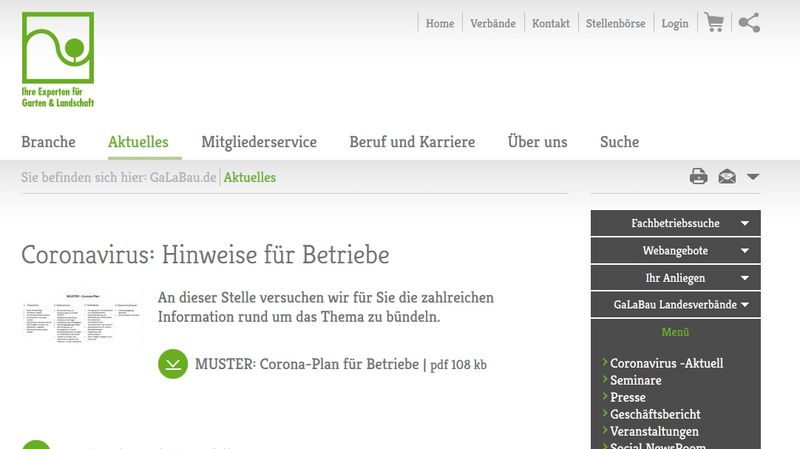Expand the Fachbetriebssuche dropdown

tap(675, 223)
